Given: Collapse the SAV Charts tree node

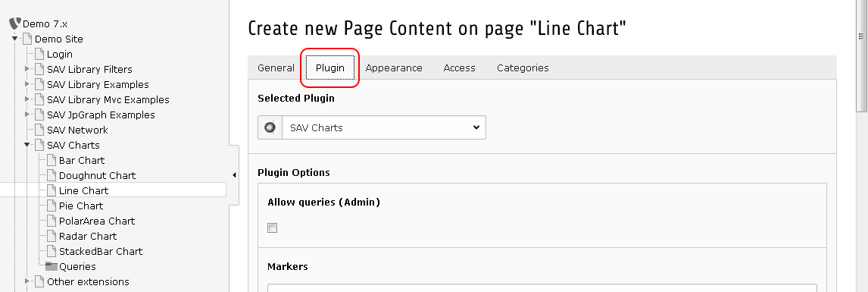Looking at the screenshot, I should coord(27,145).
